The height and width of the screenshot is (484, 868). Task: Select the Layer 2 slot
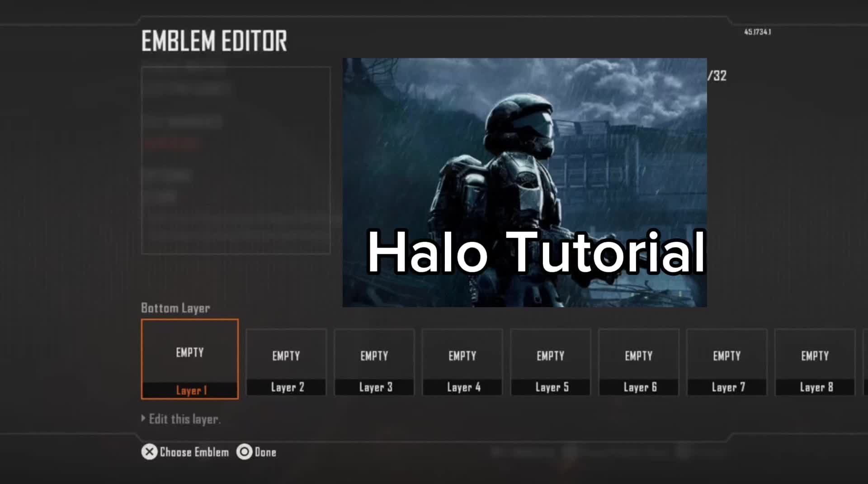click(286, 362)
